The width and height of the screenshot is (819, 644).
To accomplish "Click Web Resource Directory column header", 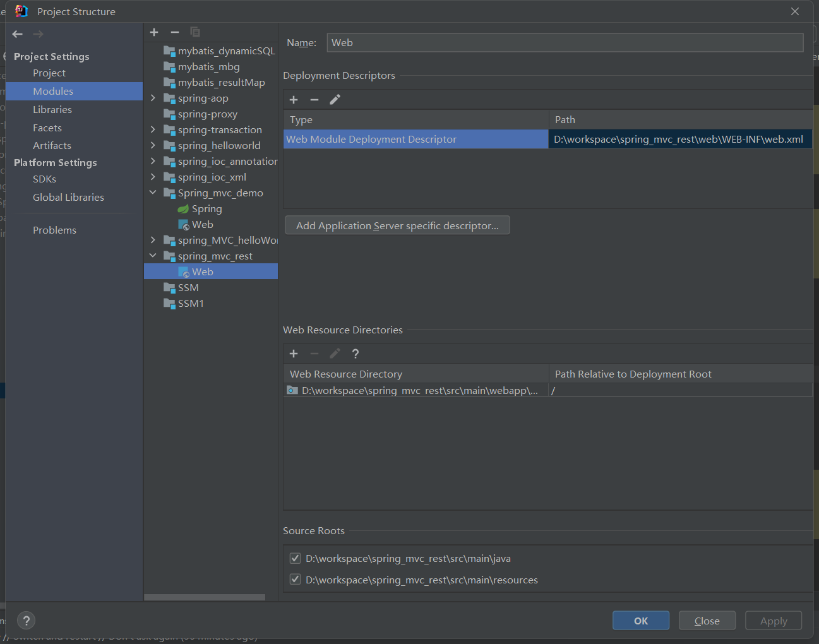I will coord(416,374).
